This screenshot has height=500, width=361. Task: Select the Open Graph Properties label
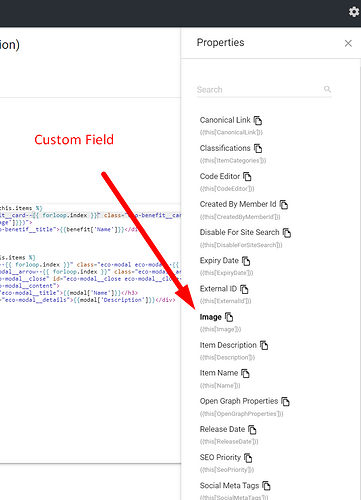pos(239,401)
